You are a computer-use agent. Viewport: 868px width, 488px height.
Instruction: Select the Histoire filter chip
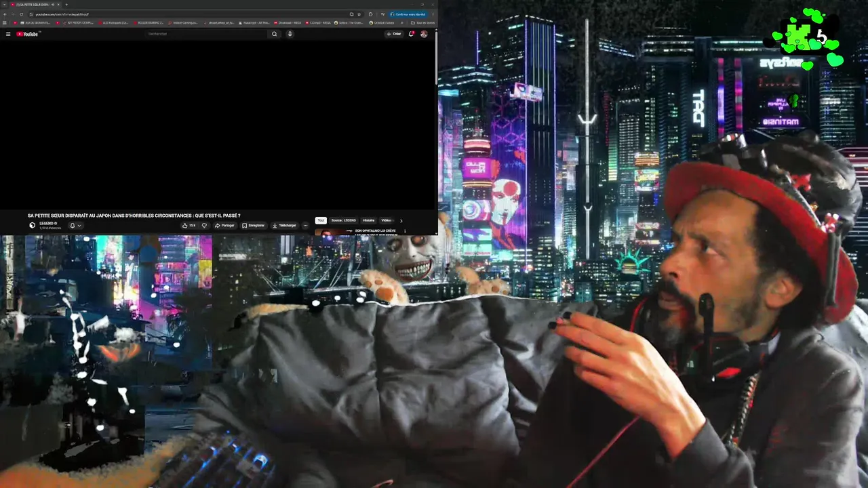368,220
